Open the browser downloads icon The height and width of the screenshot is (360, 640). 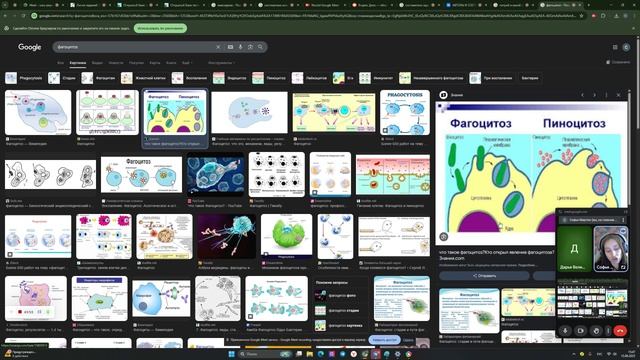point(616,16)
